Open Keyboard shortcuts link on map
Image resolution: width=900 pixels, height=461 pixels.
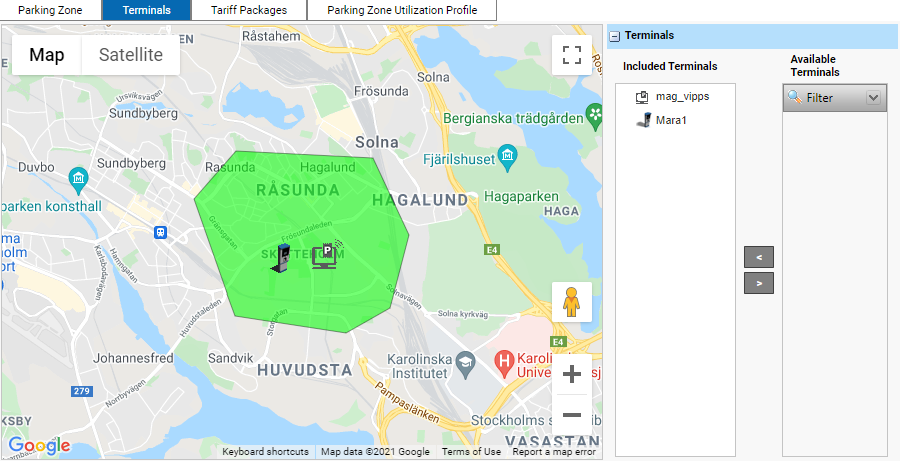pos(265,452)
